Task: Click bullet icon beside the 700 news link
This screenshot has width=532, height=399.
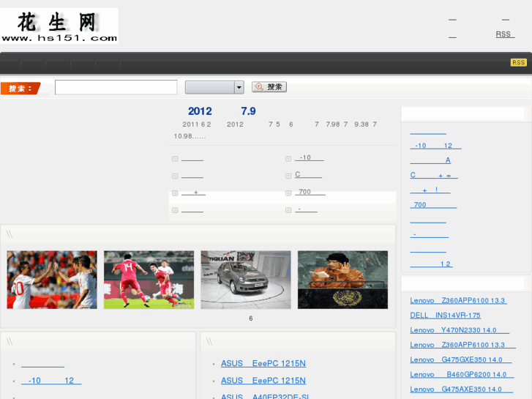Action: 288,193
